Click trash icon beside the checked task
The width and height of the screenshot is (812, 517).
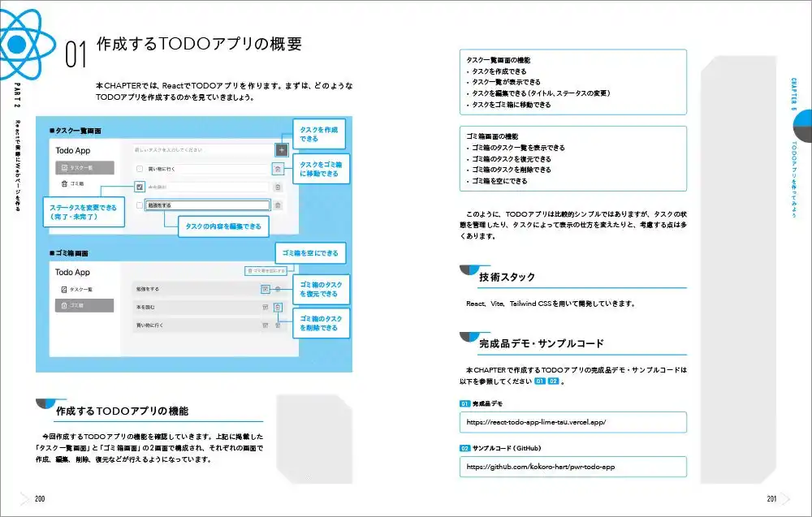click(x=278, y=187)
